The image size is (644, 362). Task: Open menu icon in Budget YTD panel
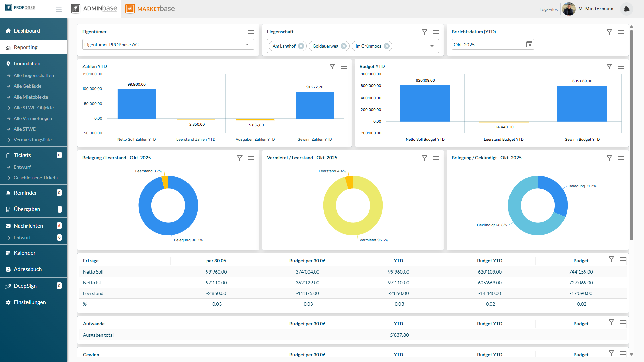[x=621, y=67]
